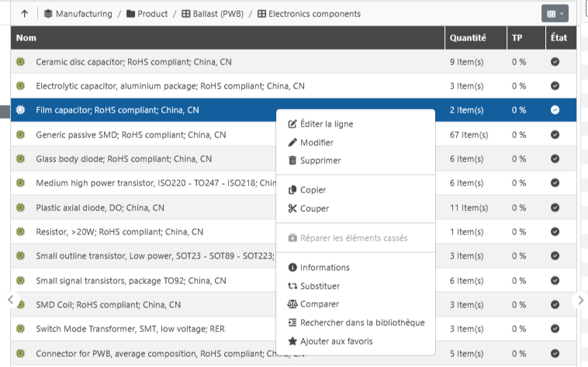Click the chip icon of Medium high power transistor
The image size is (588, 367).
coord(21,183)
